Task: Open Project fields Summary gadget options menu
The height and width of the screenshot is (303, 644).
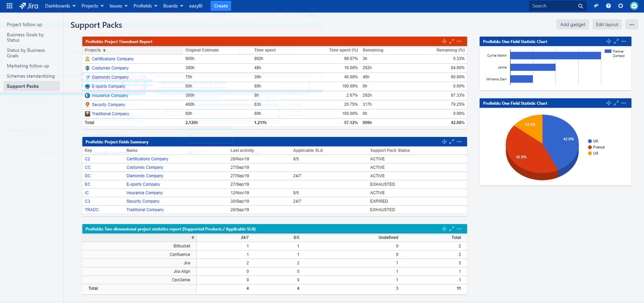Action: pyautogui.click(x=459, y=142)
